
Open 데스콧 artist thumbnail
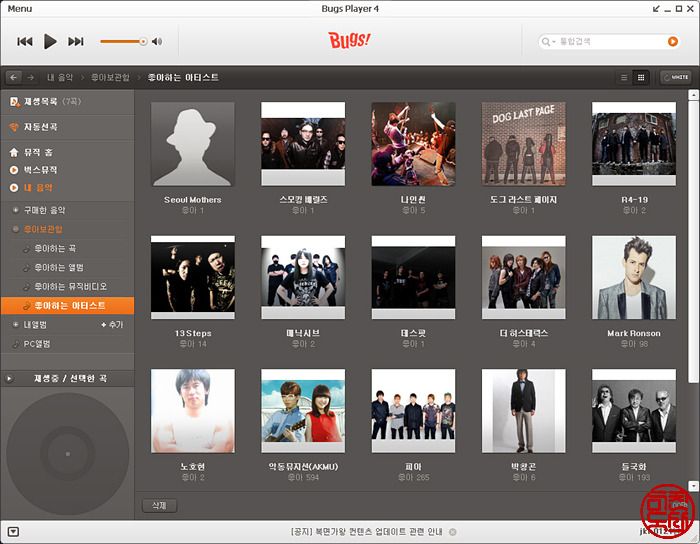pos(413,278)
